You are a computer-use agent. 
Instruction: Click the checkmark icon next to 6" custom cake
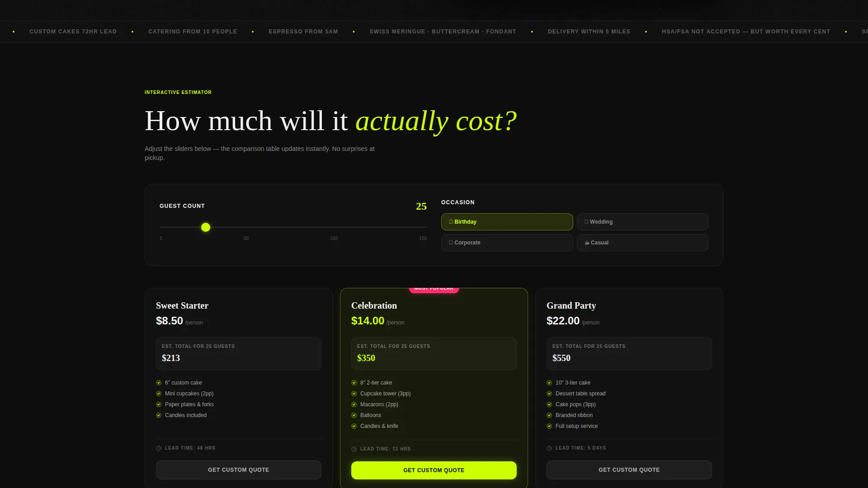tap(159, 383)
